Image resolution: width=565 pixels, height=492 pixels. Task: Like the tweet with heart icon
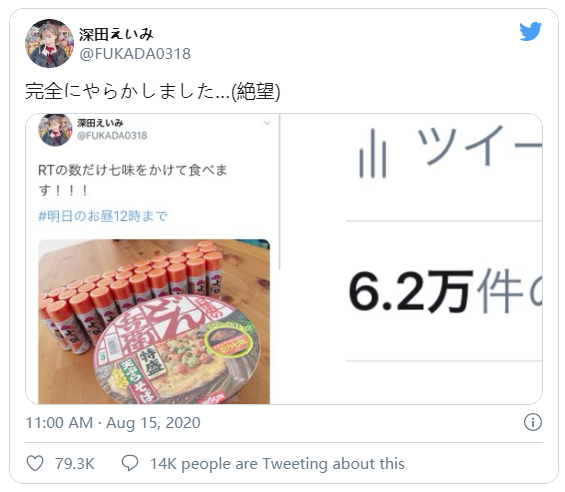point(35,463)
